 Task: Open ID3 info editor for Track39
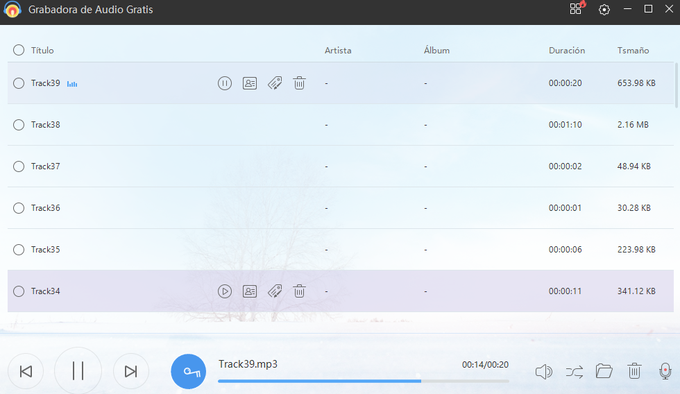[249, 83]
